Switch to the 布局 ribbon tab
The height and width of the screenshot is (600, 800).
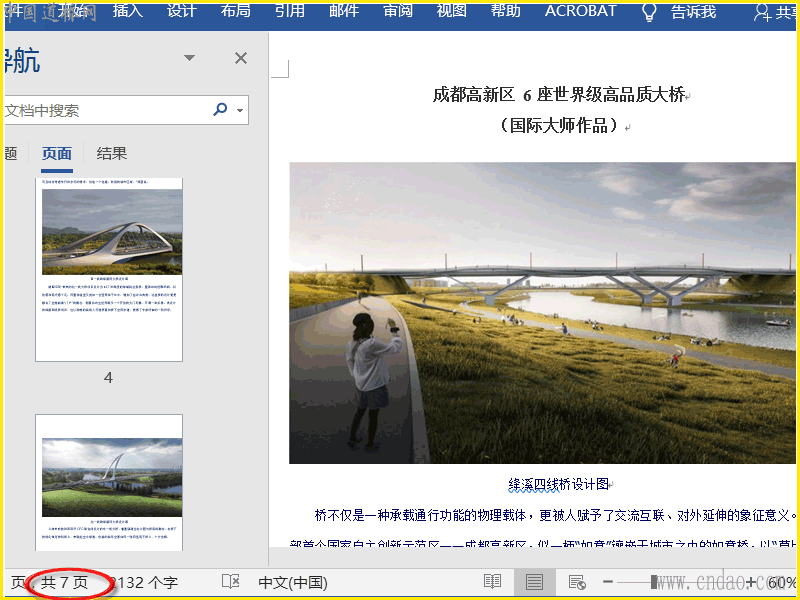(x=236, y=10)
